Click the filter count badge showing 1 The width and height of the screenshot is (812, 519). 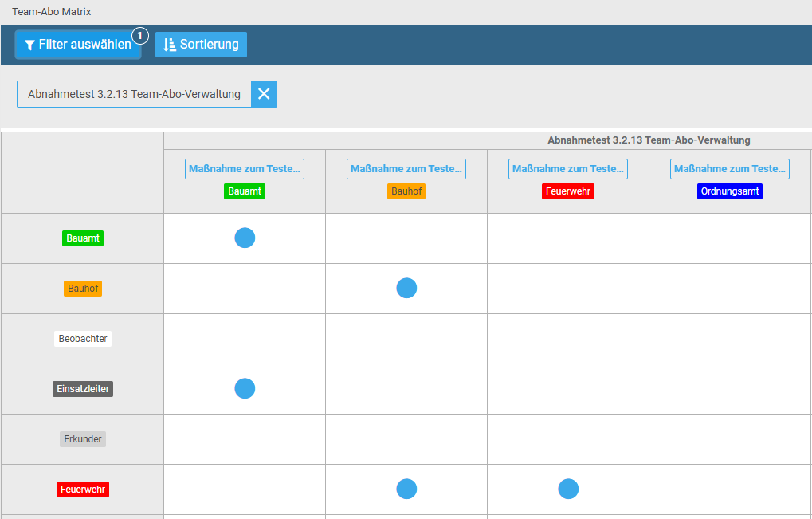[140, 36]
